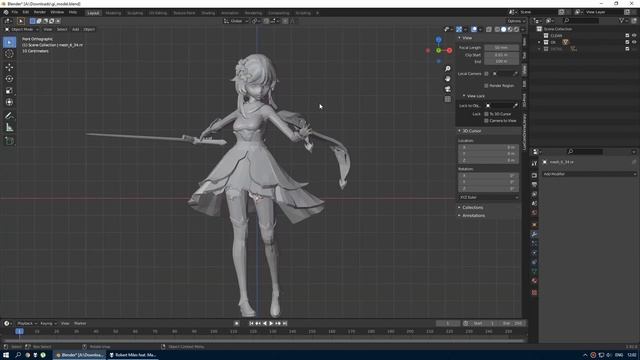Click the outliner search field

point(581,20)
